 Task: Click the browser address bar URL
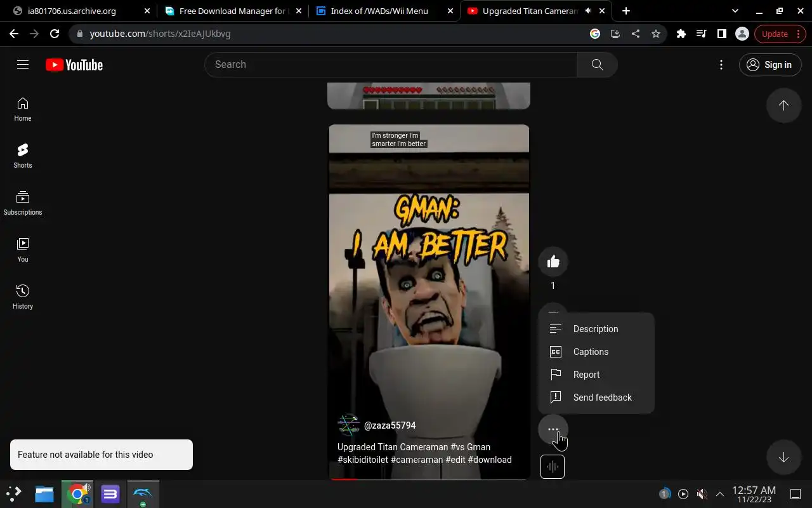(160, 34)
